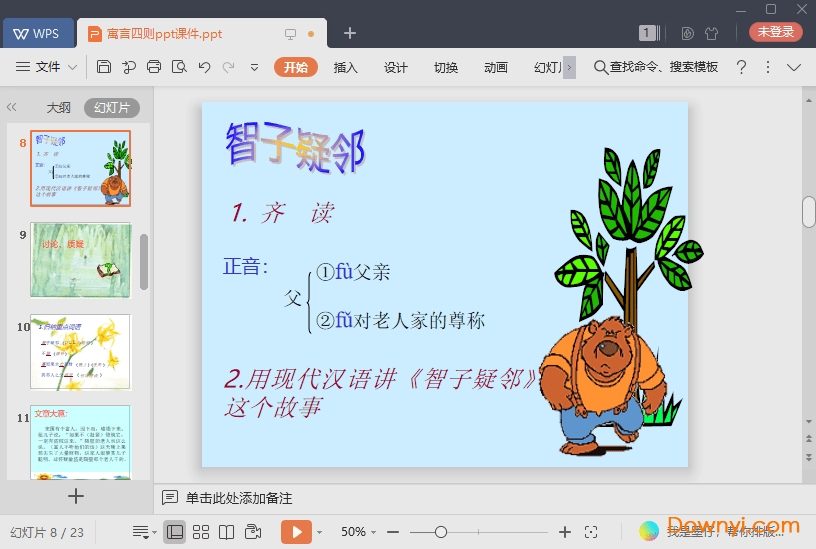The image size is (816, 549).
Task: Click the vertical scrollbar thumb of editor
Action: click(x=808, y=212)
